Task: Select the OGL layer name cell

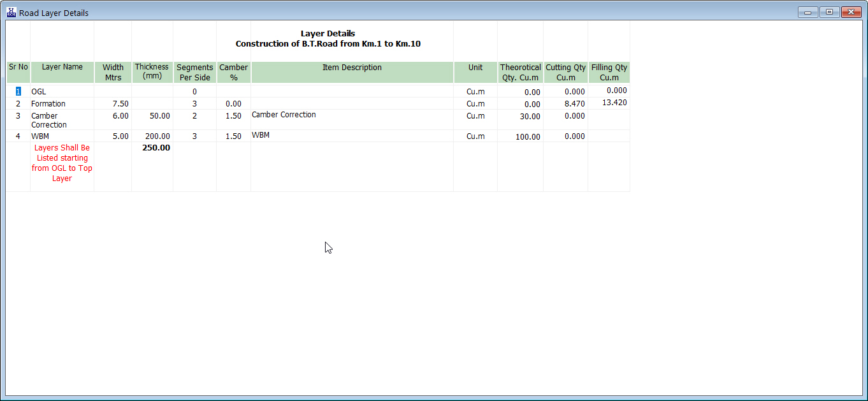Action: pos(62,91)
